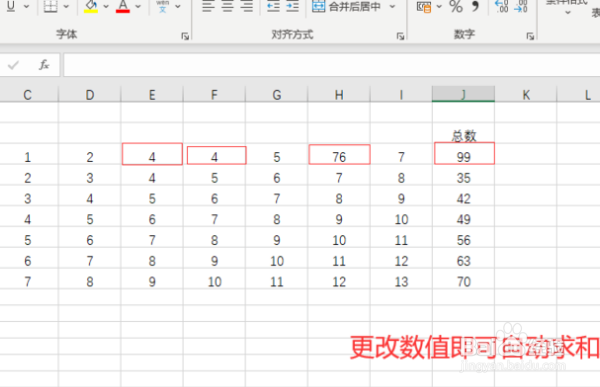
Task: Increase decimal places
Action: [x=502, y=6]
